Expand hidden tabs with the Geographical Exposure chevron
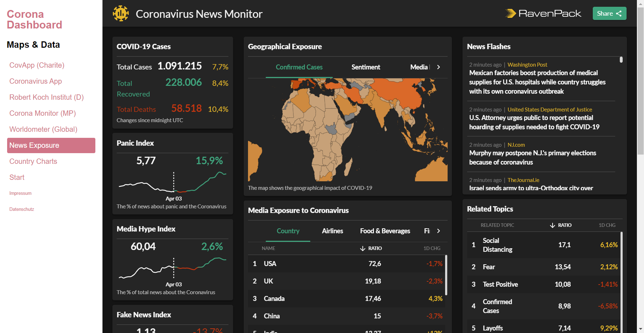Screen dimensions: 644x333 [x=438, y=67]
